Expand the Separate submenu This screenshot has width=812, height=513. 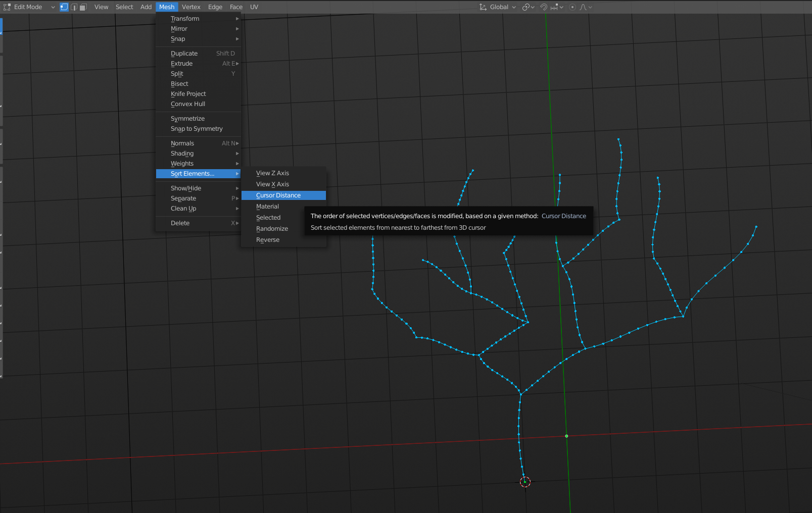click(198, 198)
